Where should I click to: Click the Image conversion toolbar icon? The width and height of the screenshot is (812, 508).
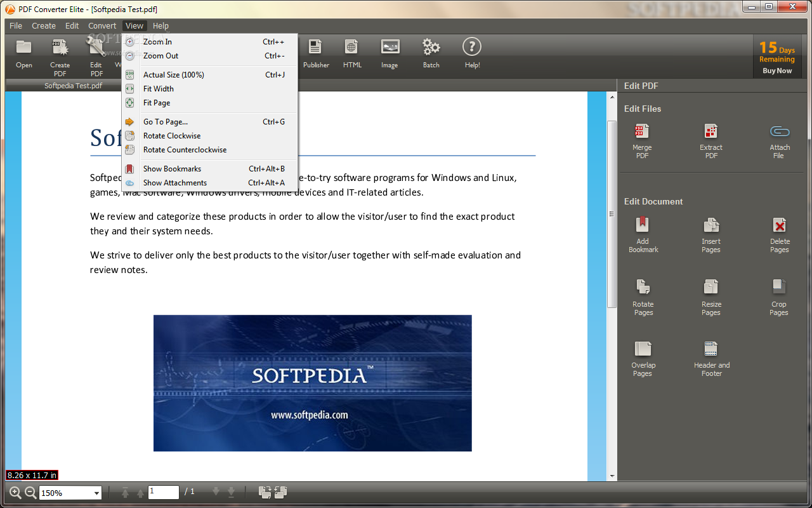point(390,46)
